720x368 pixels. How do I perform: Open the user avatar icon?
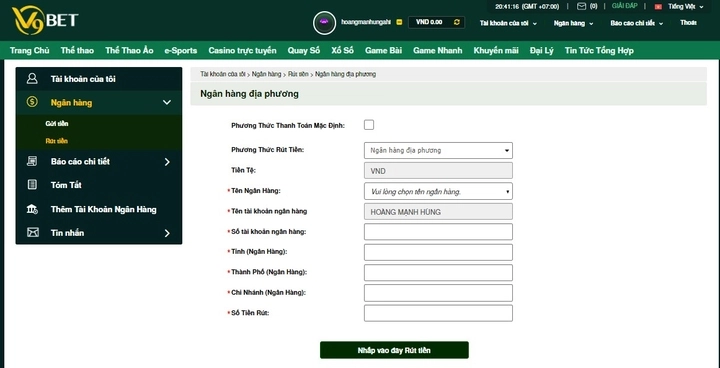coord(324,22)
